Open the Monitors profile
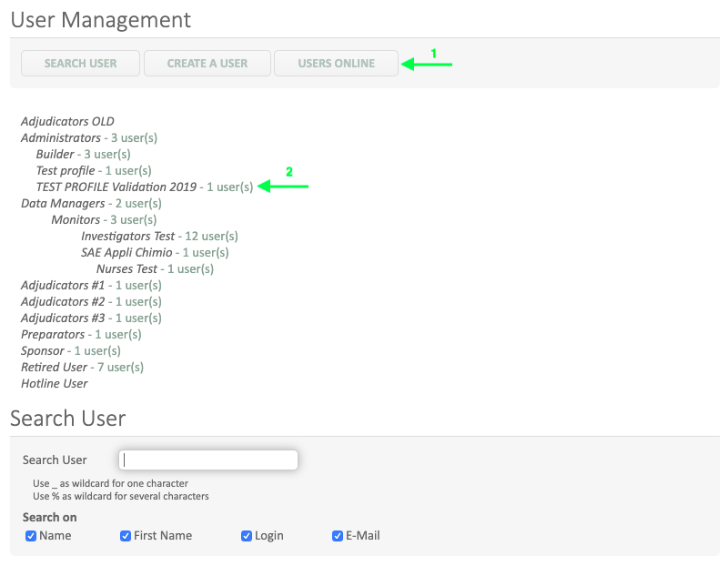This screenshot has width=728, height=566. [75, 219]
